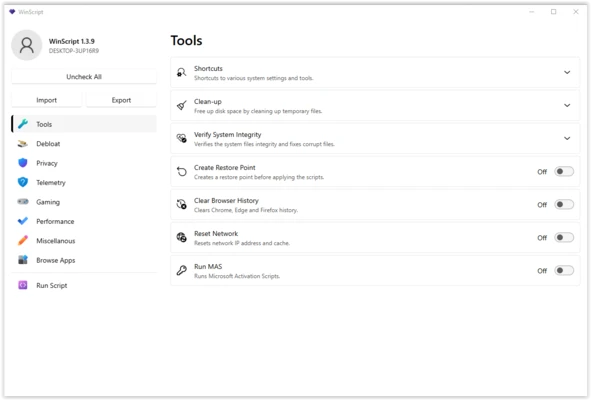This screenshot has height=400, width=591.
Task: Click the Uncheck All button
Action: pos(84,77)
